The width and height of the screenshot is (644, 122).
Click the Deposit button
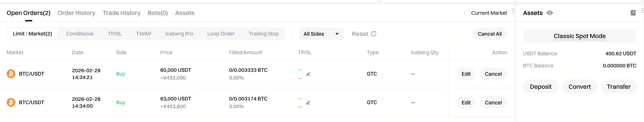540,87
